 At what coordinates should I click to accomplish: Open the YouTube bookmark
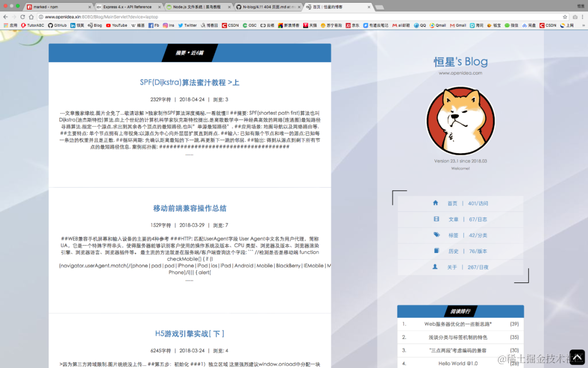117,26
